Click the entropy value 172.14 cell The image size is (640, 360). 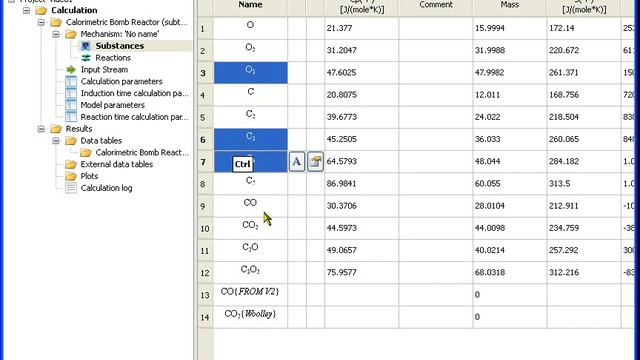tap(584, 29)
